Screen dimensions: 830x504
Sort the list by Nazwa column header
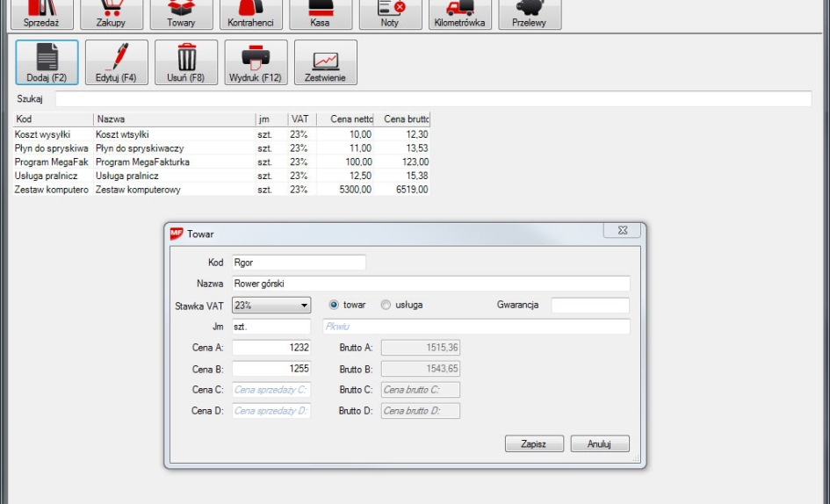[173, 119]
